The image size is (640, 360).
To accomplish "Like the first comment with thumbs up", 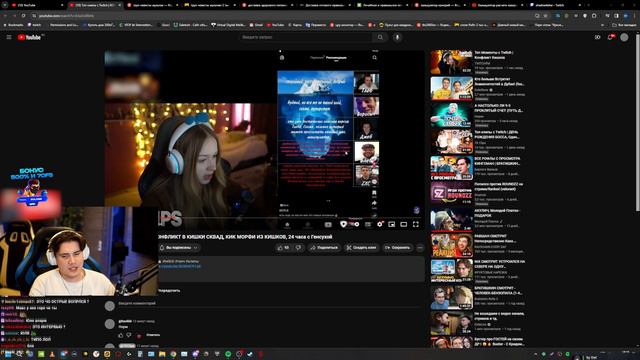I will [120, 335].
